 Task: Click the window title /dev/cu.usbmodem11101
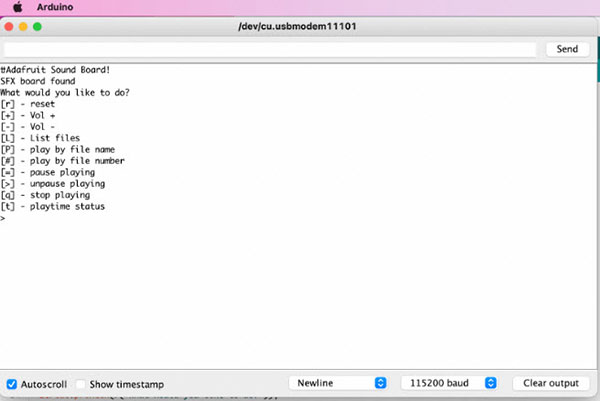(x=297, y=26)
